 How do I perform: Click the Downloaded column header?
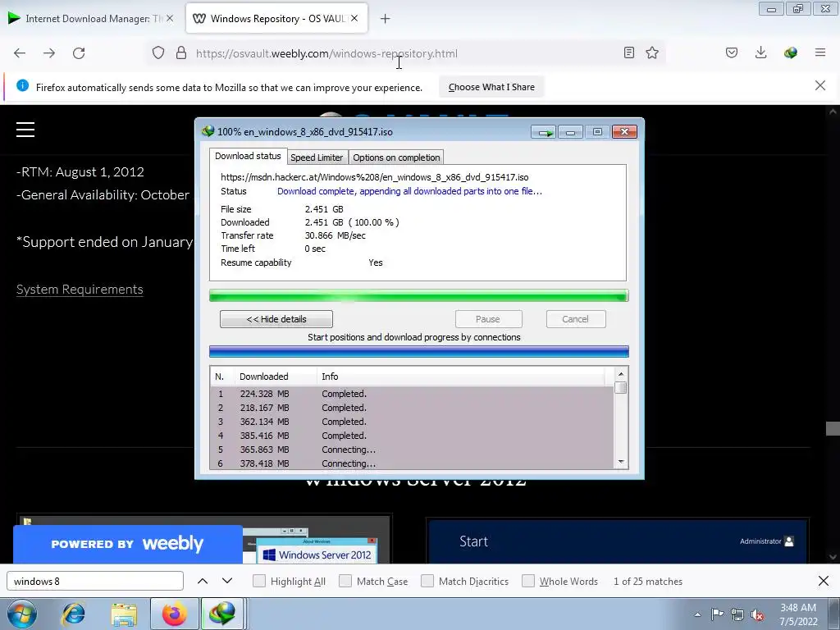276,377
